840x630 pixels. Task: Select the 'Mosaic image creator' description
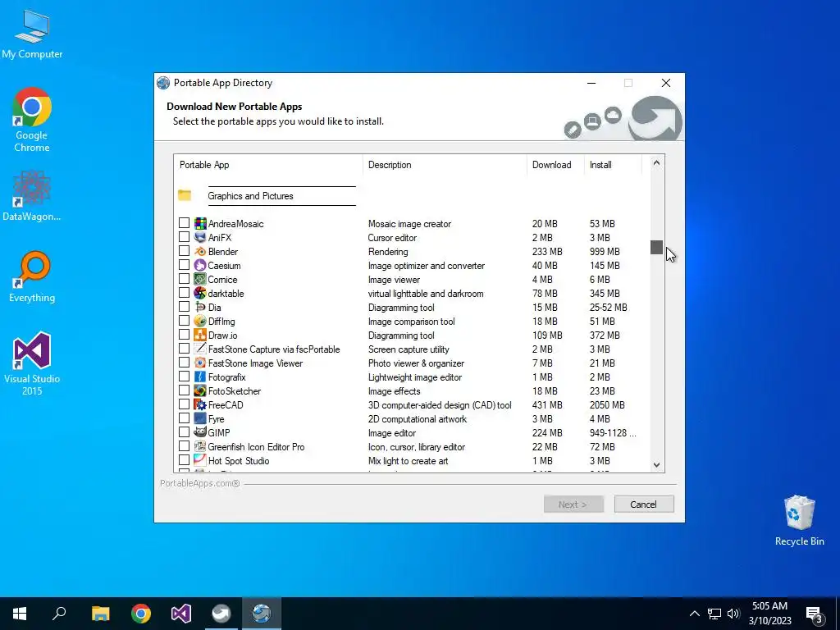point(409,224)
